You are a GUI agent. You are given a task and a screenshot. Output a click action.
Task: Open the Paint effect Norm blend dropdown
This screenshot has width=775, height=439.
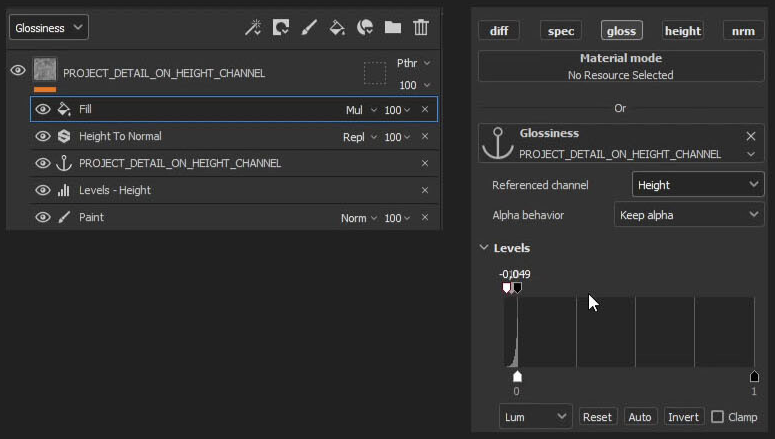pos(359,218)
